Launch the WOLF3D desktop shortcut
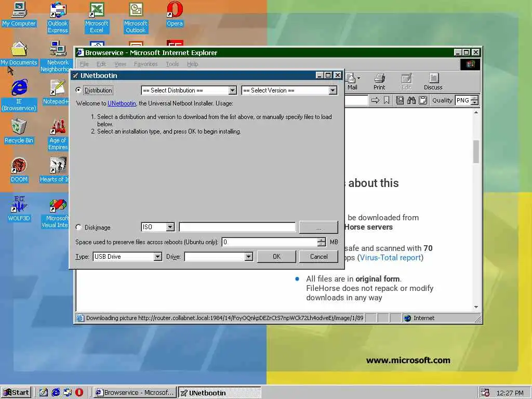The width and height of the screenshot is (532, 399). tap(19, 209)
